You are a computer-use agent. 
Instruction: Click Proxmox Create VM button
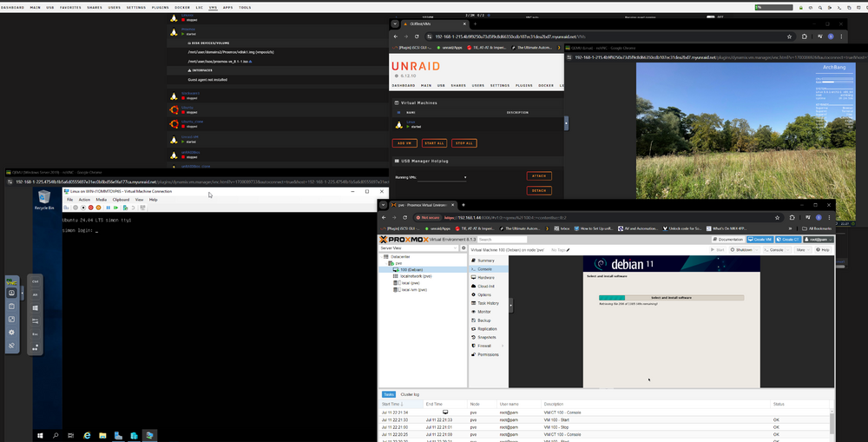point(760,240)
